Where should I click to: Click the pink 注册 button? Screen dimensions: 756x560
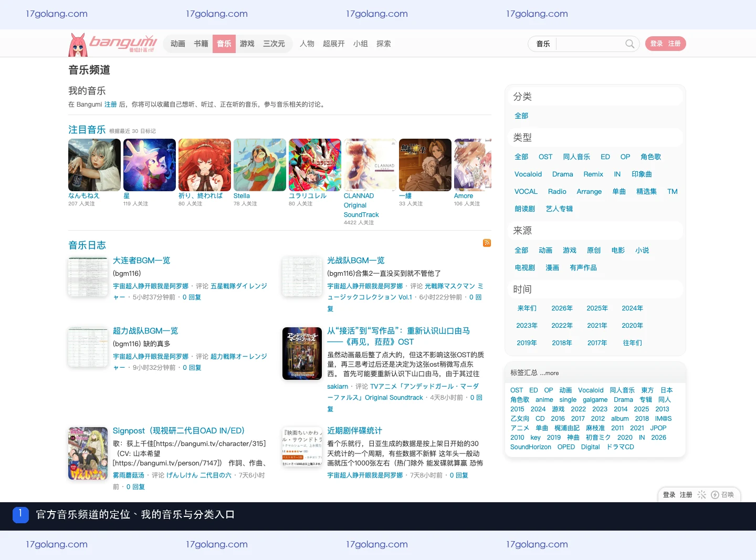675,44
